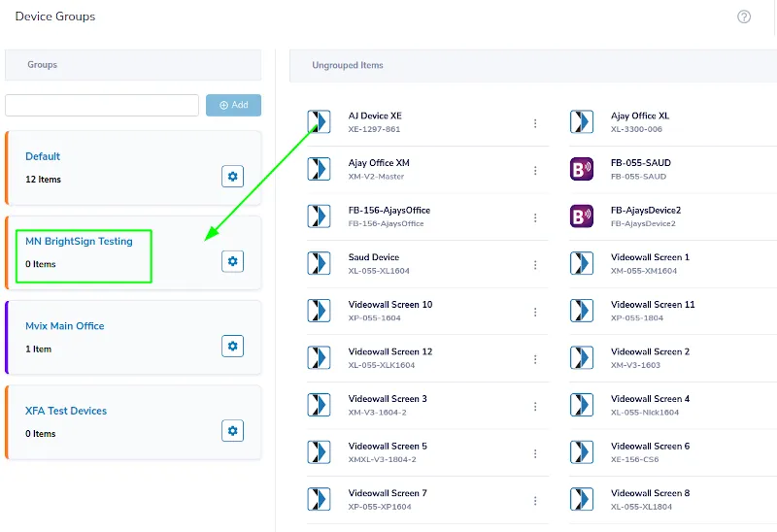Click the Ajay Office XL player icon
This screenshot has width=777, height=532.
pyautogui.click(x=581, y=122)
